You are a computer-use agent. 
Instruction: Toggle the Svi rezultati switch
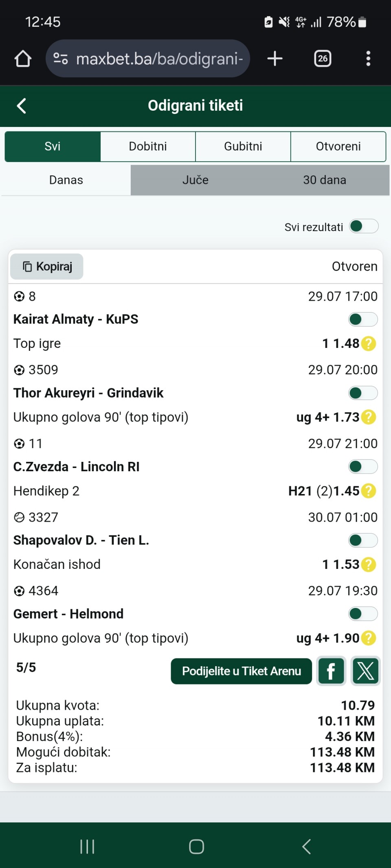364,226
